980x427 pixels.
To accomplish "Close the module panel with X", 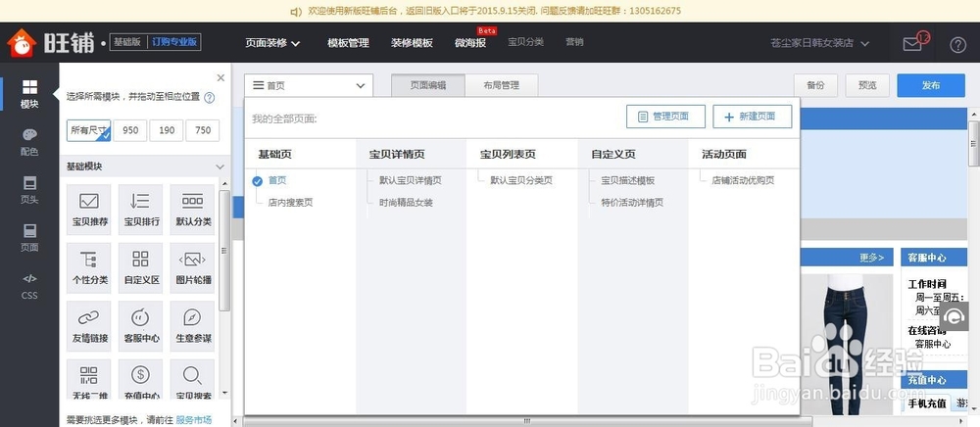I will pyautogui.click(x=220, y=78).
